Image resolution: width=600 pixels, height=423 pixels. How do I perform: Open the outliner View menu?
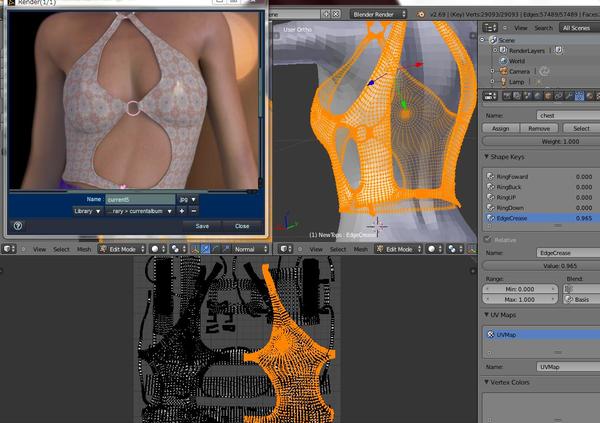click(520, 28)
